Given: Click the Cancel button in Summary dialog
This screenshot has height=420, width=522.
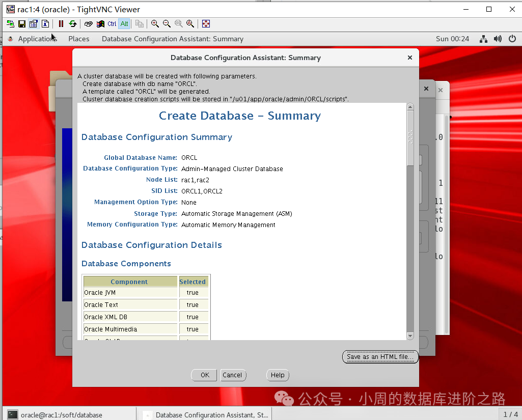Looking at the screenshot, I should point(232,375).
